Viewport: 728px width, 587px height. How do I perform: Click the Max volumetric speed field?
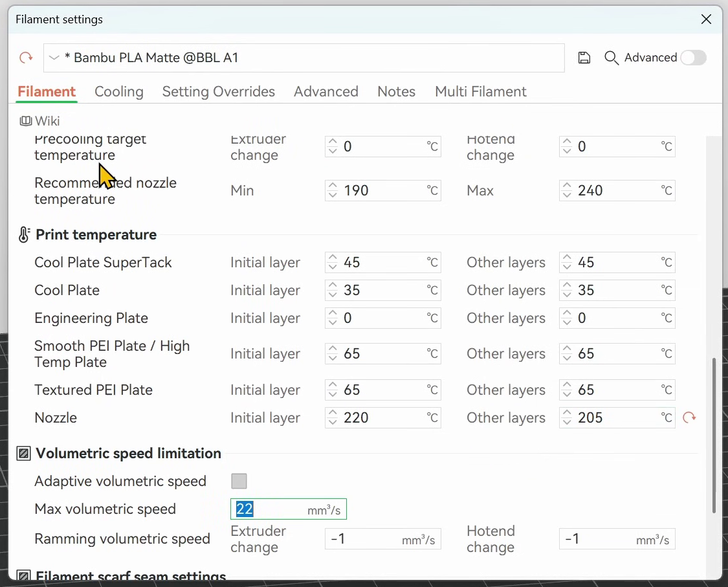289,509
